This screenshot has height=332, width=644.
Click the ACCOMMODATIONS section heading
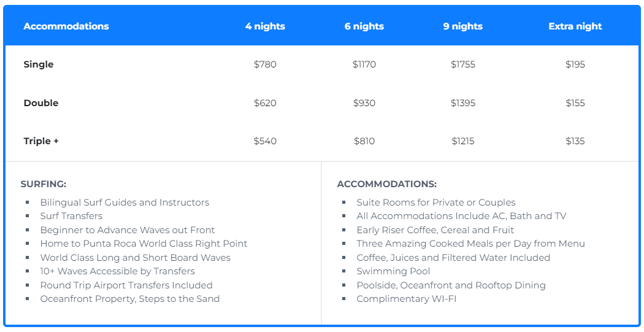pos(387,184)
